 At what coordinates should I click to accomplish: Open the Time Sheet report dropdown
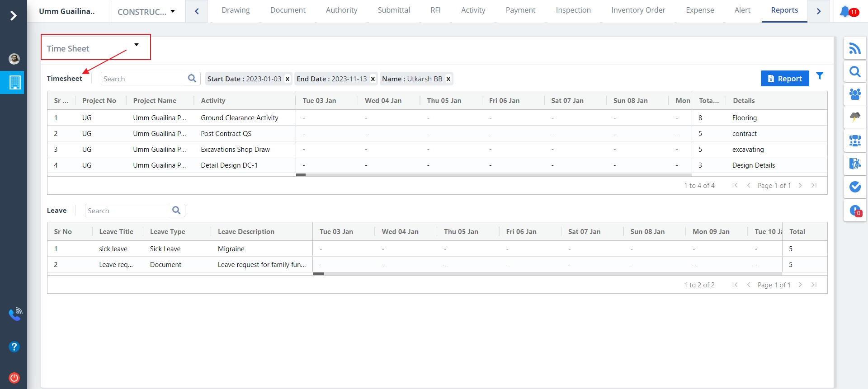coord(95,47)
